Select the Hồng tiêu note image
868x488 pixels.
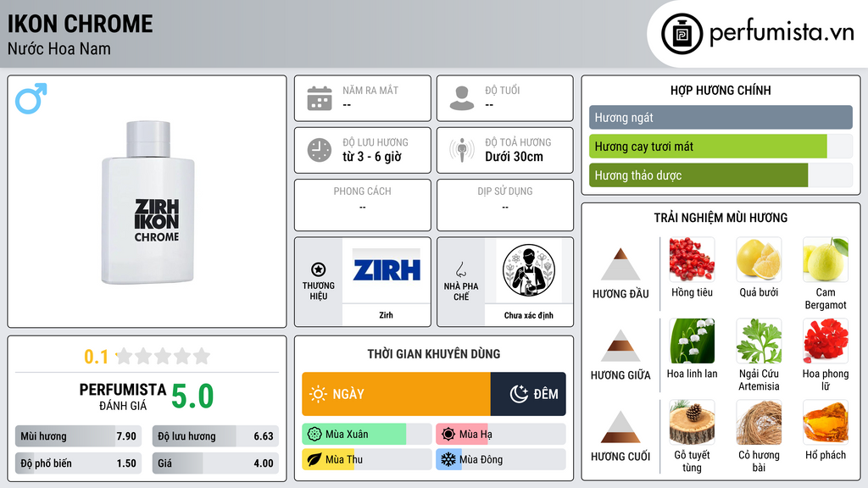tap(692, 259)
